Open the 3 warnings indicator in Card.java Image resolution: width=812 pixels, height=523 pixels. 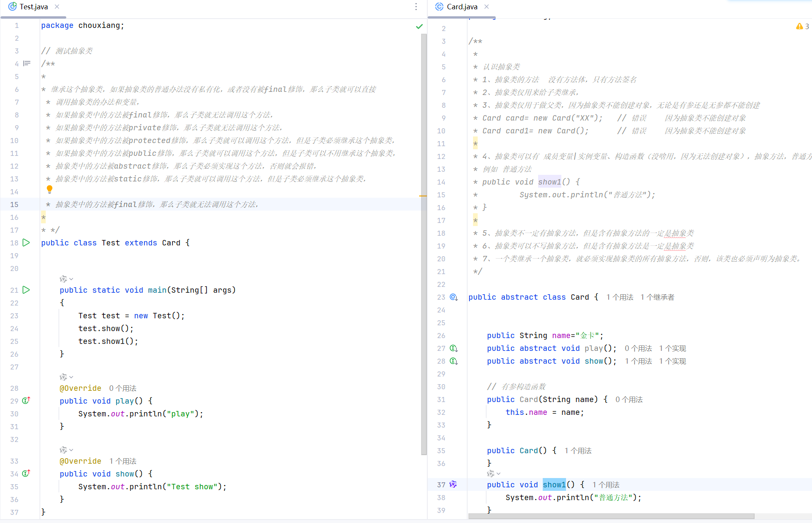pyautogui.click(x=802, y=26)
